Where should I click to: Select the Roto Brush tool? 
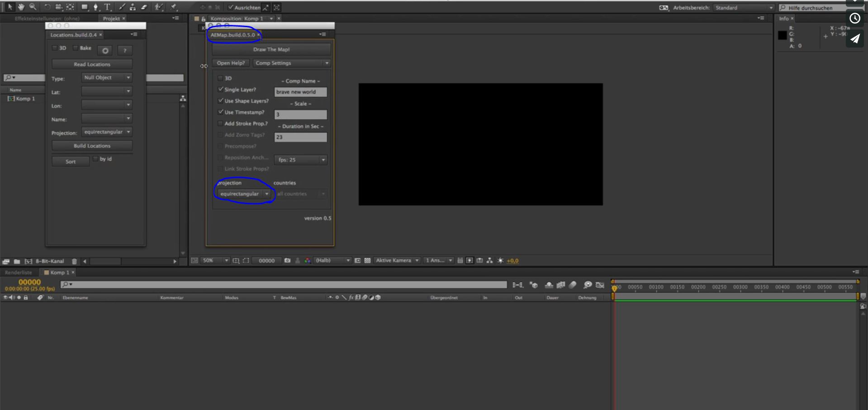point(159,7)
